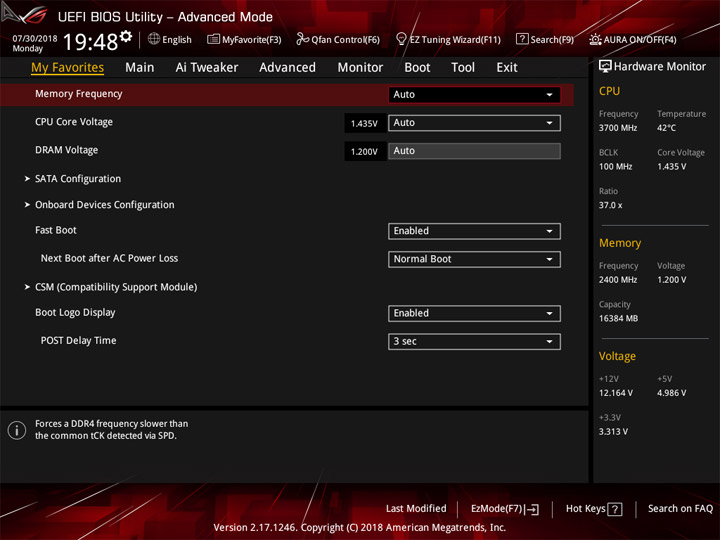This screenshot has width=720, height=540.
Task: Open the Memory Frequency dropdown
Action: [x=474, y=95]
